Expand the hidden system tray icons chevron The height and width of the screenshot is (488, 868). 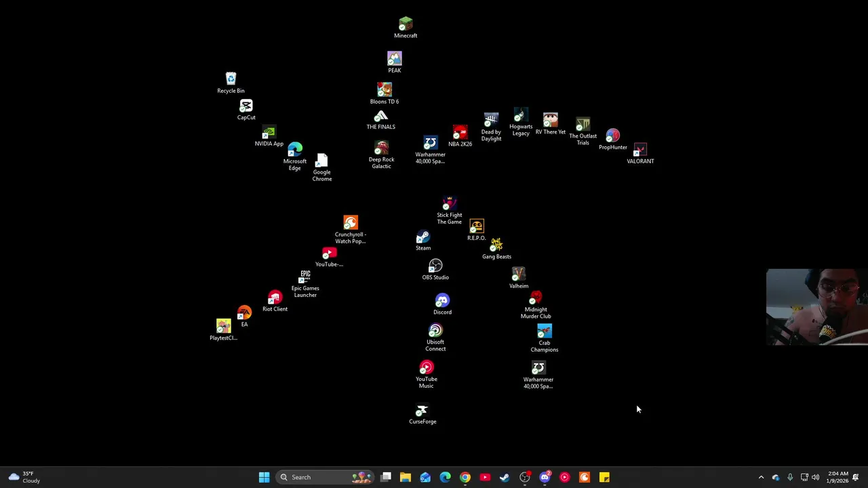tap(761, 477)
